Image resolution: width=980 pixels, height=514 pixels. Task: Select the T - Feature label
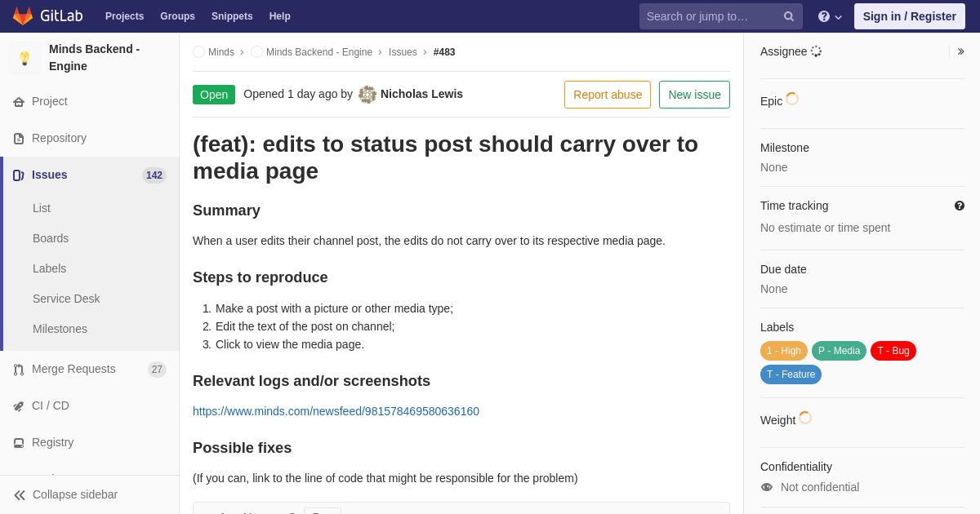[791, 374]
